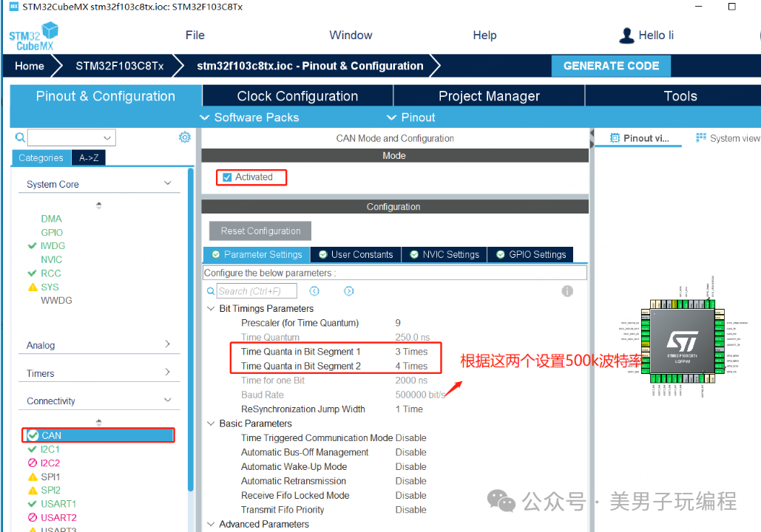The width and height of the screenshot is (761, 532).
Task: Click the up arrow above the Connectivity list
Action: pyautogui.click(x=98, y=422)
